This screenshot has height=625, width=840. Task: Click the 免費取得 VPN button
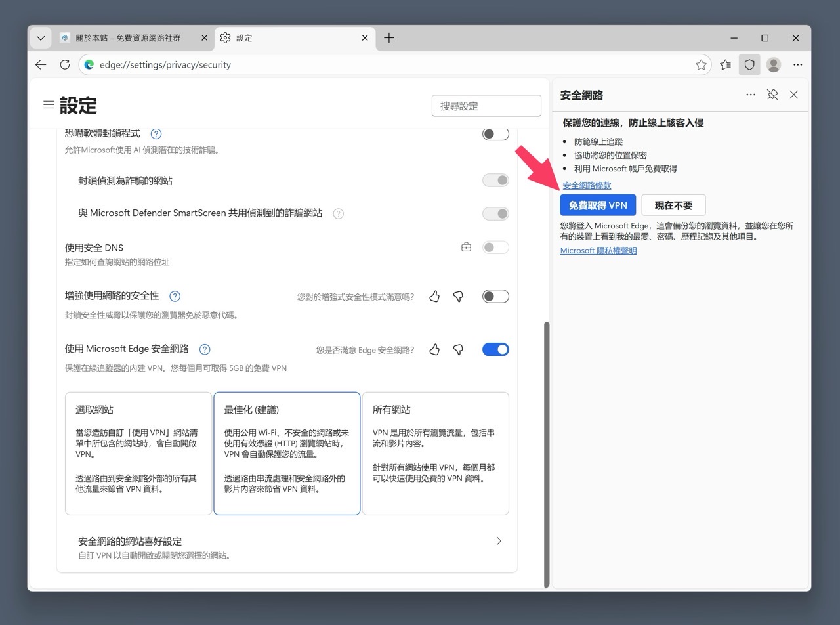point(597,205)
